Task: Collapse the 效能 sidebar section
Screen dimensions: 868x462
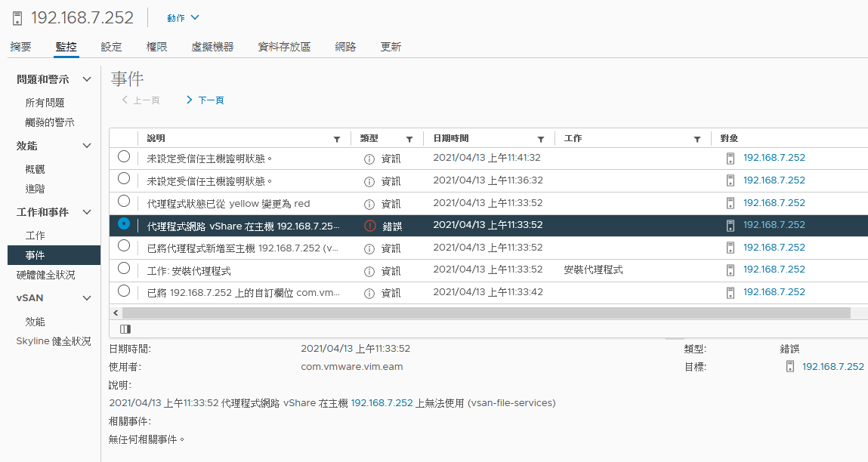Action: point(87,146)
